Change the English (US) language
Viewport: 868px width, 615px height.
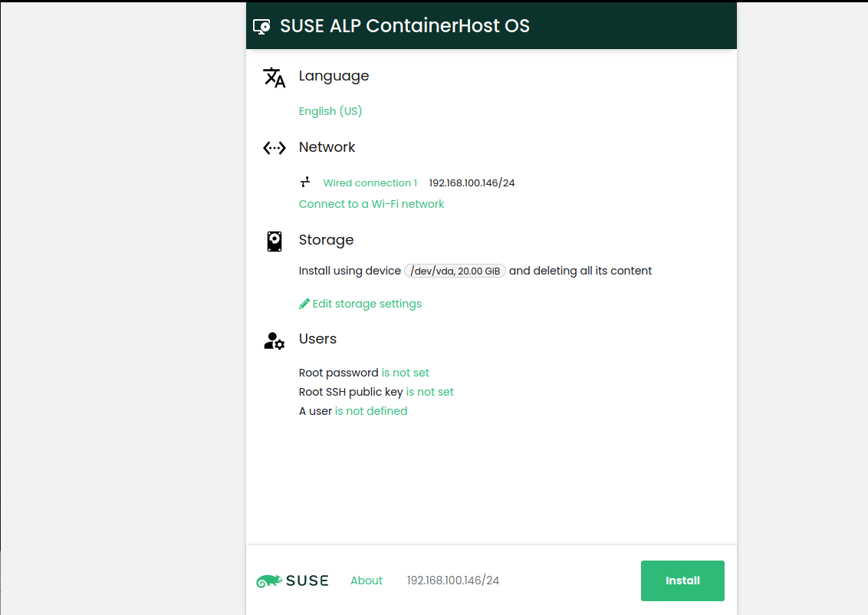click(330, 111)
